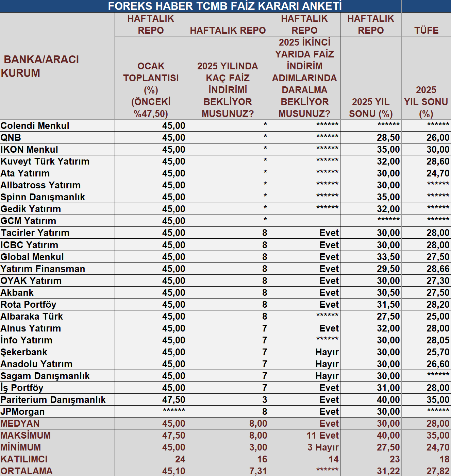Screen dimensions: 451x476
Task: Select the 3 Hayır cell in MİNİMUM row
Action: click(x=323, y=447)
